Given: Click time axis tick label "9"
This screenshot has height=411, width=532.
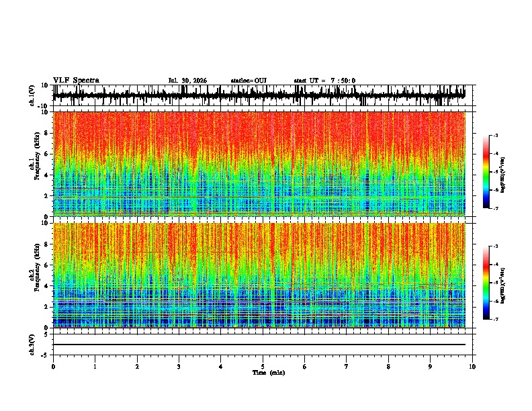Looking at the screenshot, I should tap(430, 367).
